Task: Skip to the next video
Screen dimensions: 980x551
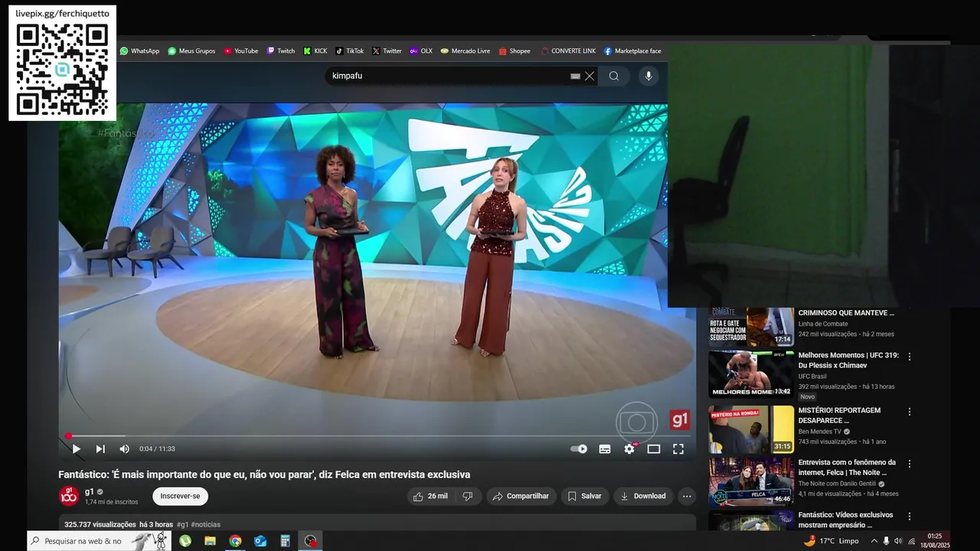Action: (x=100, y=449)
